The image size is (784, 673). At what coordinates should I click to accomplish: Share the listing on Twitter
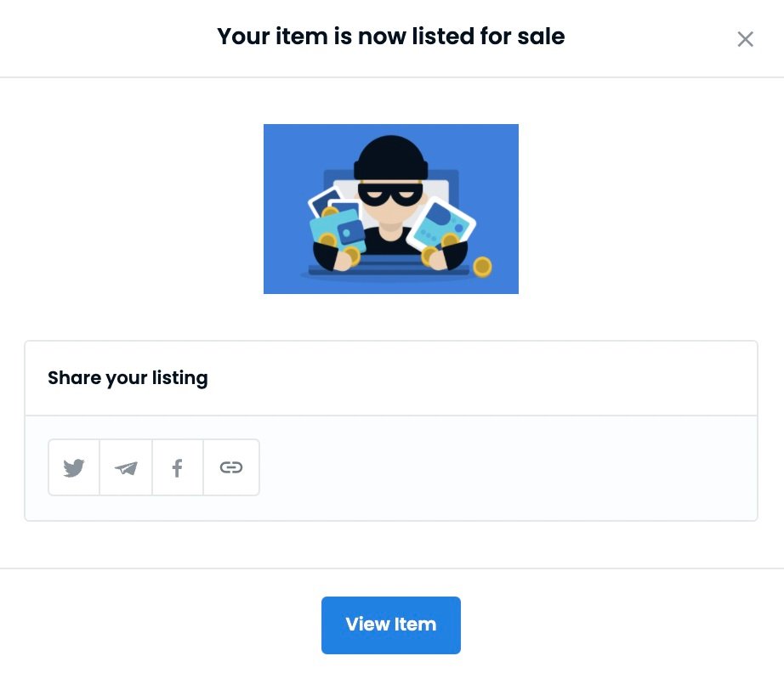74,467
